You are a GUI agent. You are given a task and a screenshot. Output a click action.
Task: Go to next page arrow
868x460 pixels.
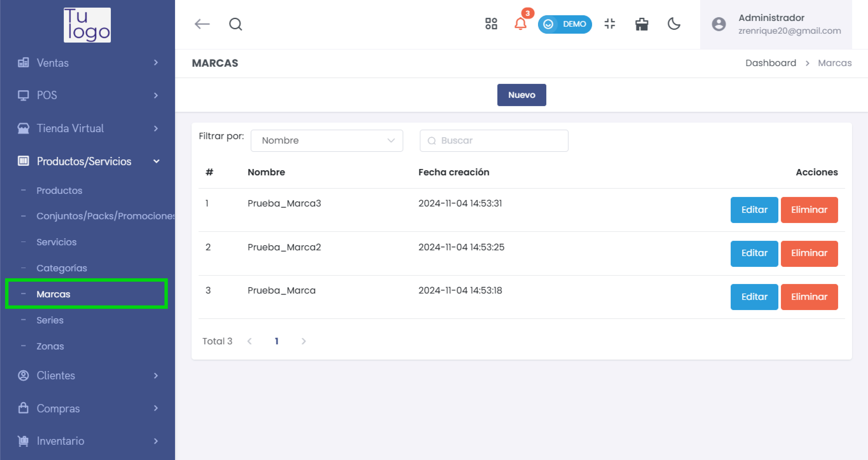point(304,341)
